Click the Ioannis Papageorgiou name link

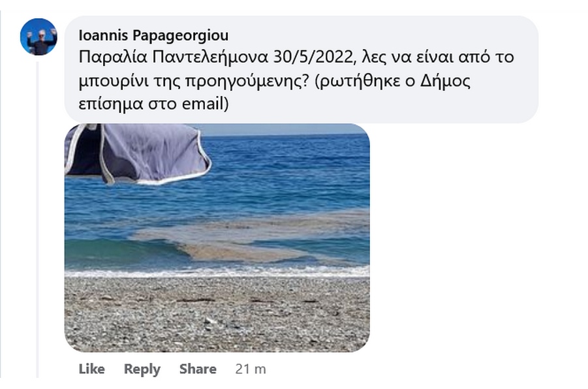point(153,35)
